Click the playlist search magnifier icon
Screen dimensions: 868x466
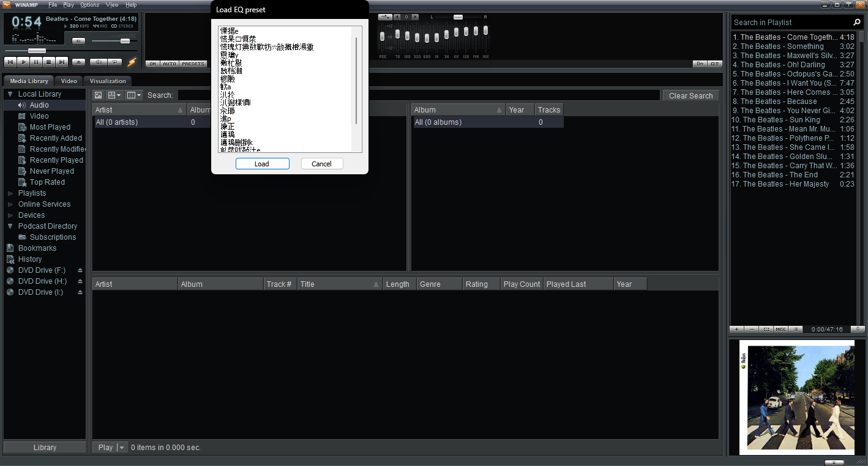click(x=857, y=23)
